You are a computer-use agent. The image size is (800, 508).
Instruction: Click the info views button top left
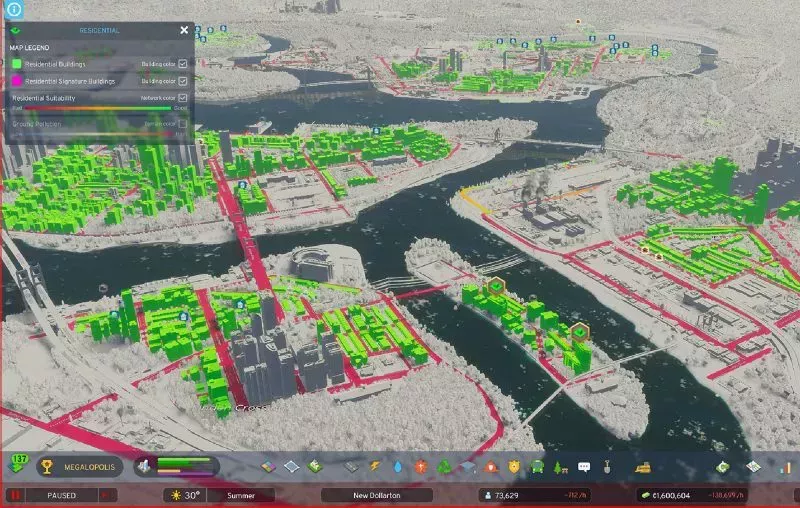pyautogui.click(x=13, y=11)
